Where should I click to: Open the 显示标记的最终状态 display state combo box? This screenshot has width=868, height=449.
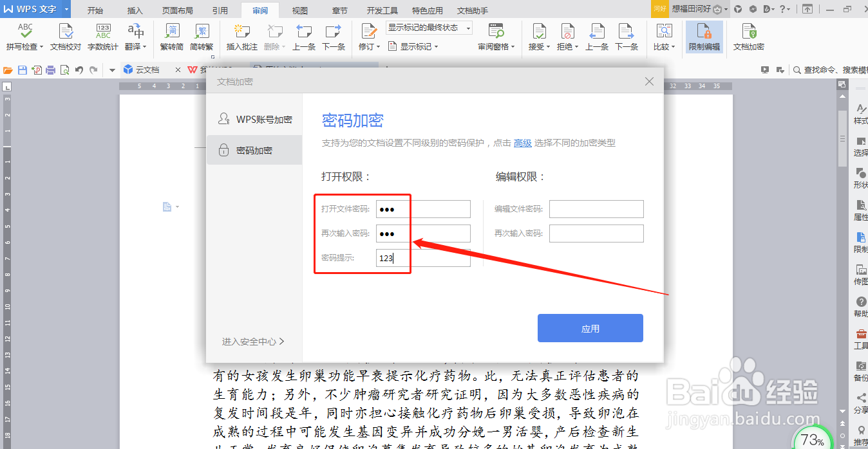click(428, 28)
